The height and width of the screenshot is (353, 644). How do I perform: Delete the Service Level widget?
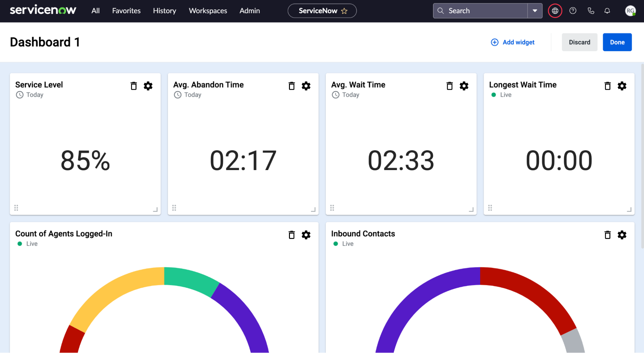[133, 86]
